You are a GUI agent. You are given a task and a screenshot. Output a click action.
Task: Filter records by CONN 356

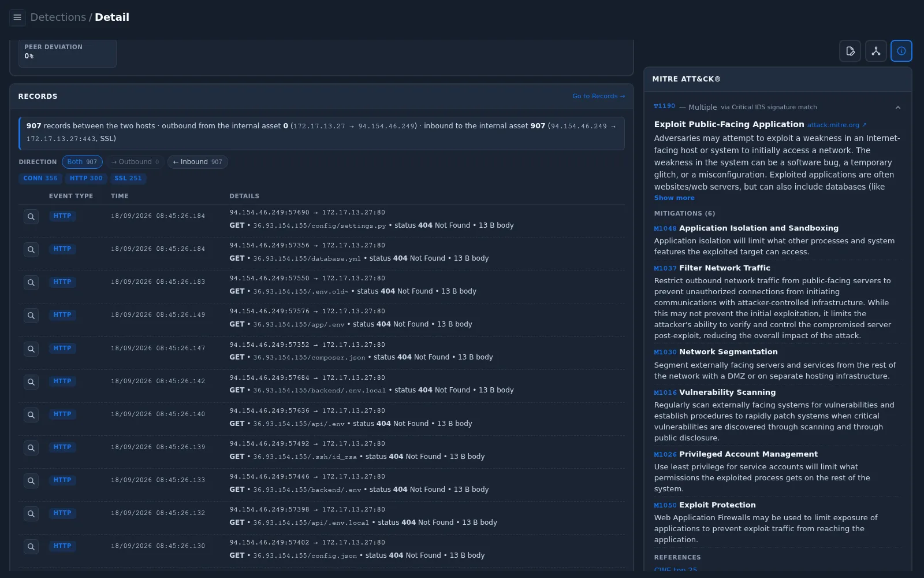point(40,178)
